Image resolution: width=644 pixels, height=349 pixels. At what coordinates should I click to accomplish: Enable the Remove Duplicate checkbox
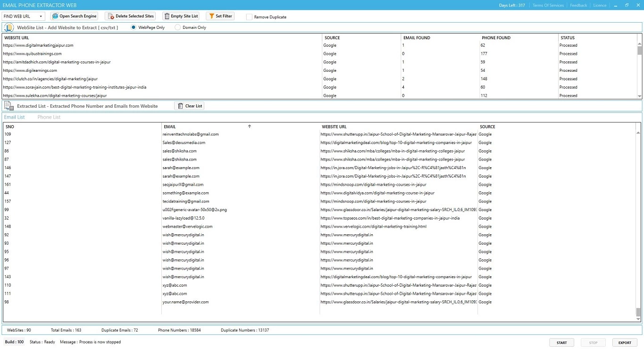249,17
